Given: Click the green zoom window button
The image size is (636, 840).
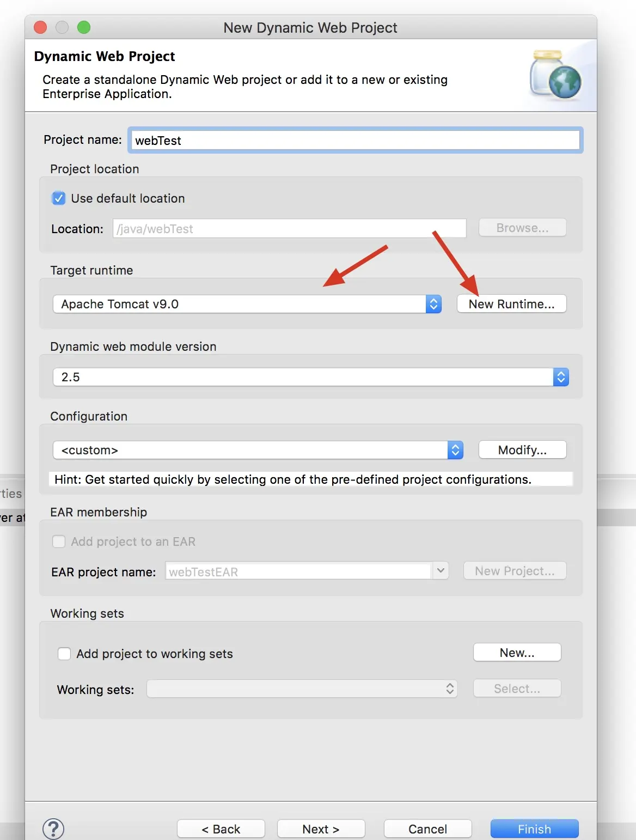Looking at the screenshot, I should (x=84, y=27).
